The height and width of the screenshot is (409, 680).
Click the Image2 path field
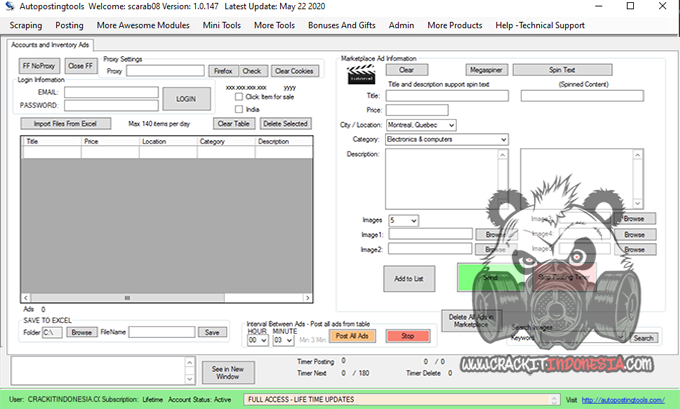[430, 249]
